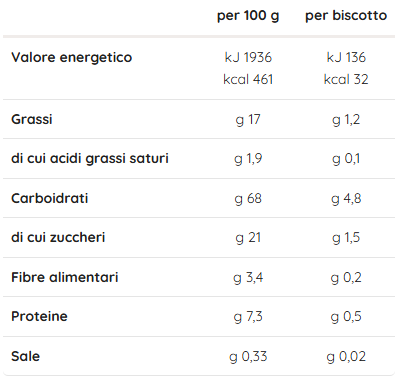The image size is (401, 385).
Task: Select the 'Proteine' row label
Action: click(39, 316)
